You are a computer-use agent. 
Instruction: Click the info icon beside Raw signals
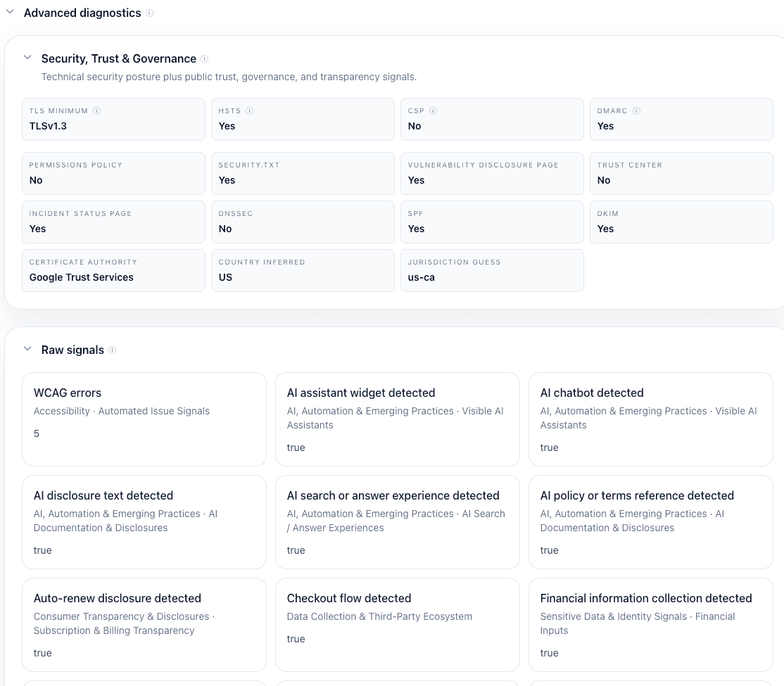[113, 350]
